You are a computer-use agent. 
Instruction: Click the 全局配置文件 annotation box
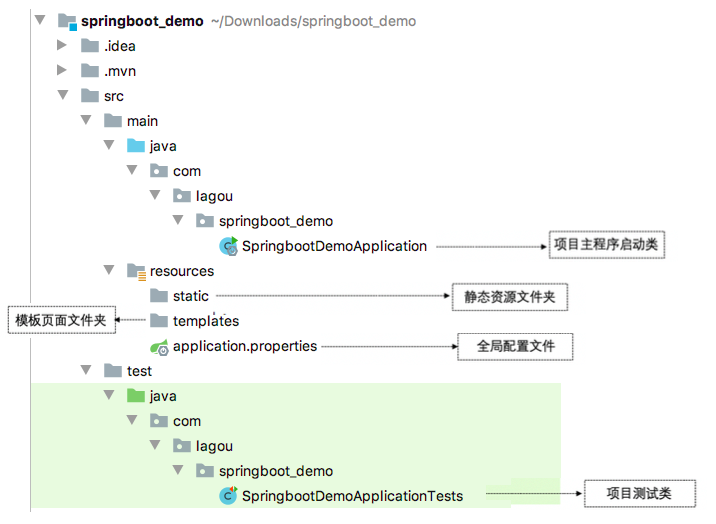tap(515, 347)
